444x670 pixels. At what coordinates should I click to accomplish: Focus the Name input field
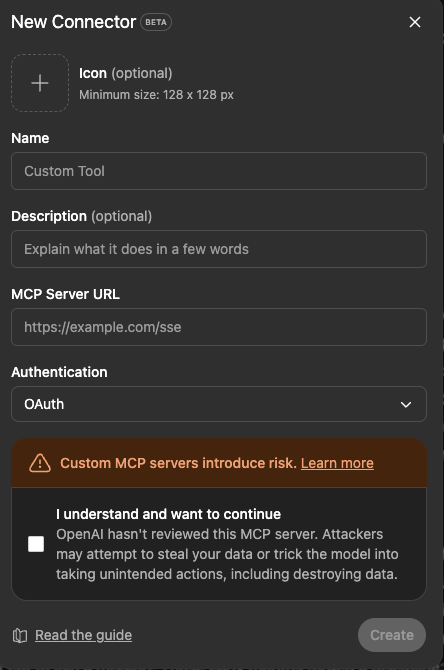pyautogui.click(x=219, y=171)
